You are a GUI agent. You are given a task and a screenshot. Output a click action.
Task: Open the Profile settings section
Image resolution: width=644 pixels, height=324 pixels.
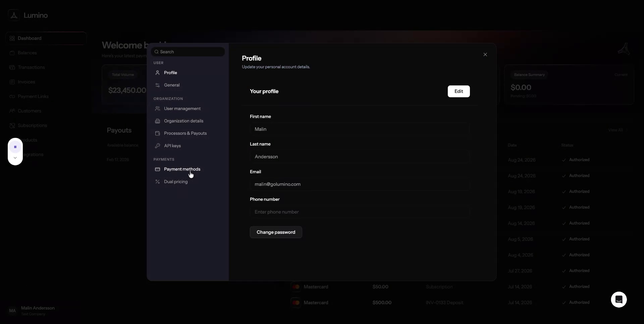pyautogui.click(x=188, y=73)
